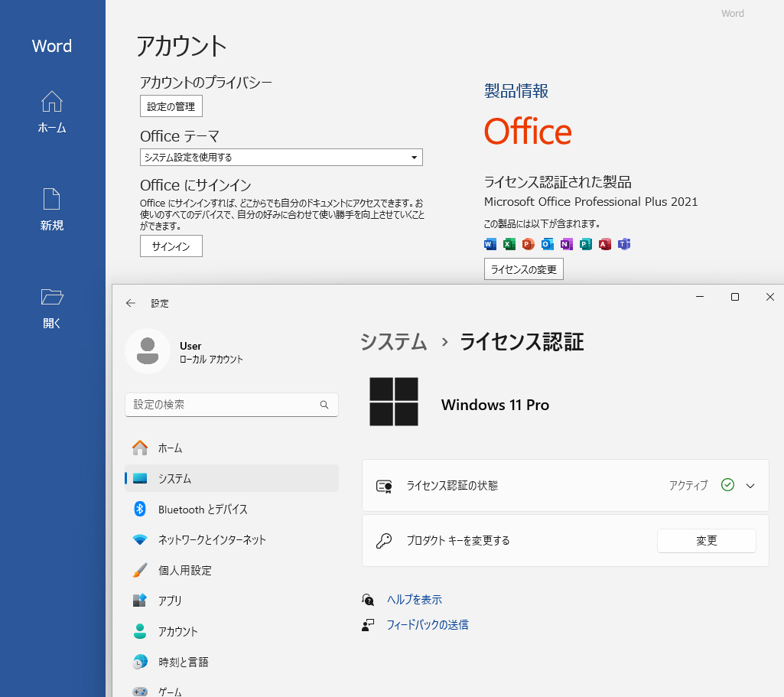Click the green activation checkmark icon
Screen dimensions: 784x697
(727, 485)
